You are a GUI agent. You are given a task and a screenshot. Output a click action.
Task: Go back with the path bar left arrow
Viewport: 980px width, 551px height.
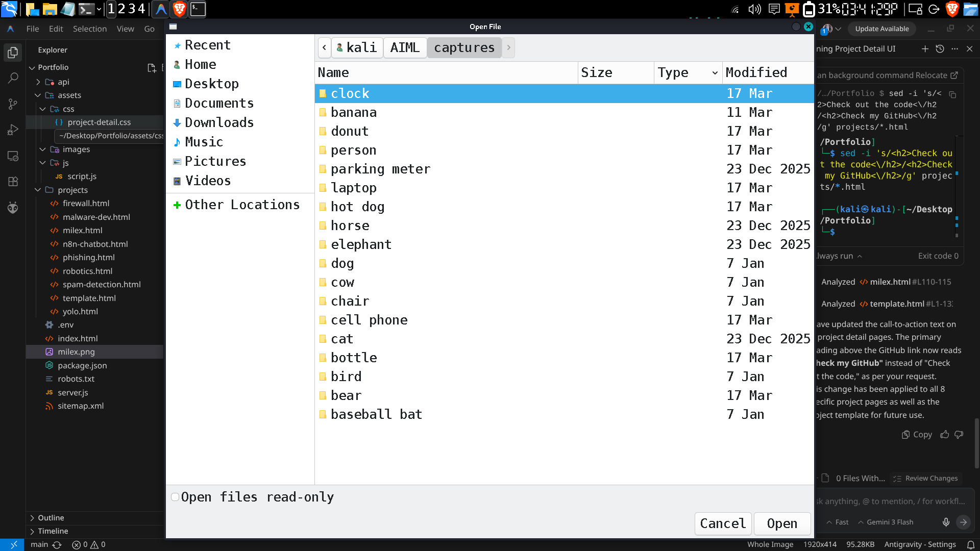coord(324,47)
